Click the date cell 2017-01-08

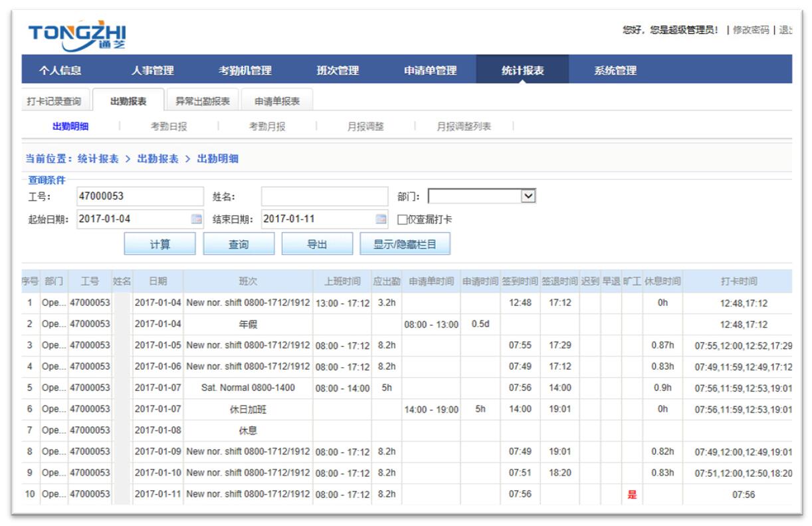pos(158,431)
